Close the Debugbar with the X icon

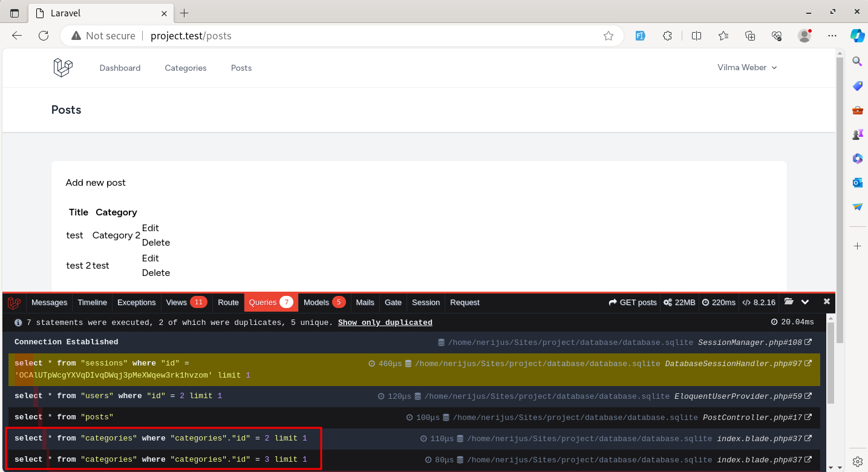point(827,301)
